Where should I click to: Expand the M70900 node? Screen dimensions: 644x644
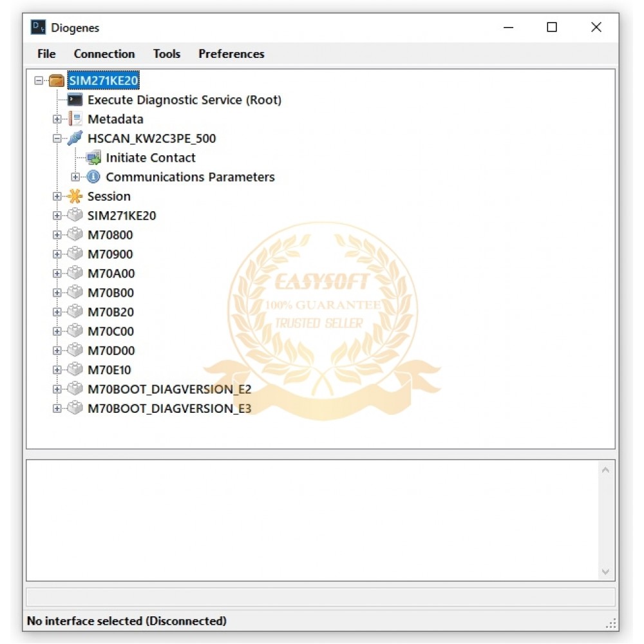click(57, 254)
